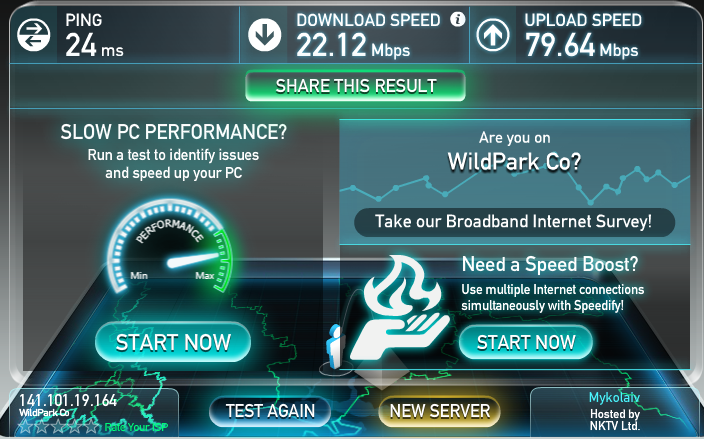
Task: Rate ISP with the first star
Action: tap(26, 426)
